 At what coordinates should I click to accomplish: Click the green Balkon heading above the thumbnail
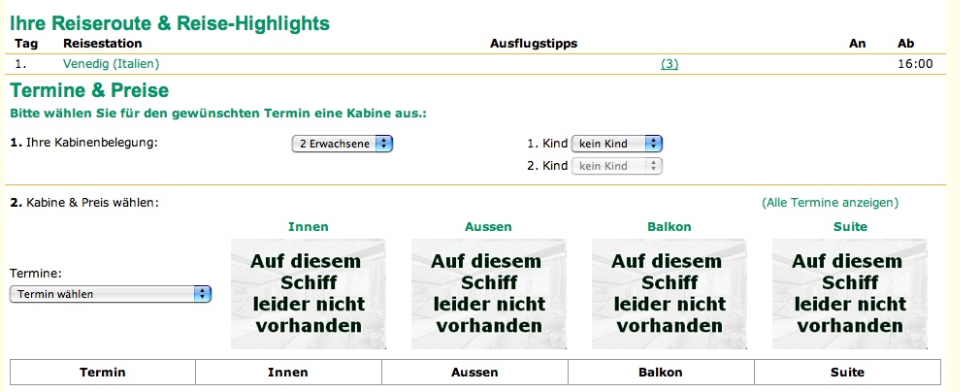669,227
